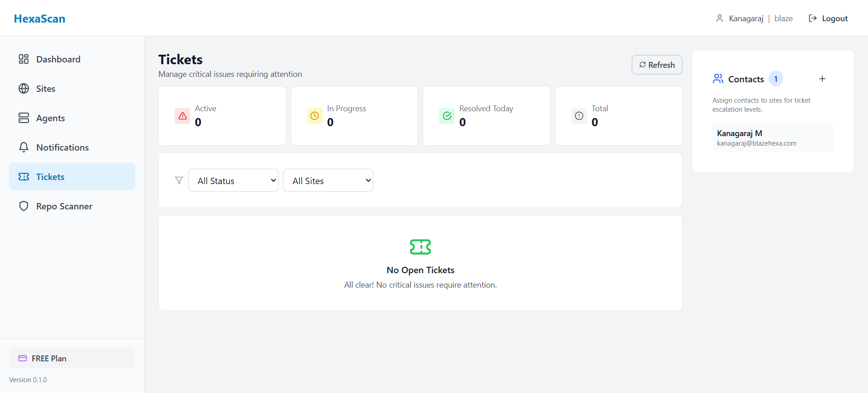868x393 pixels.
Task: Navigate to Agents section
Action: [x=72, y=118]
